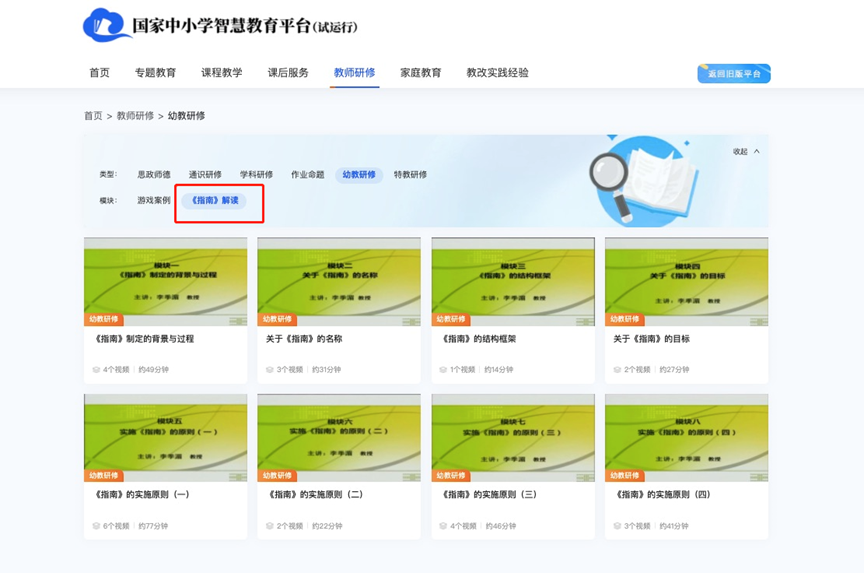Click title 《指南》的实施原则（三）
Screen dimensions: 864x573
489,495
